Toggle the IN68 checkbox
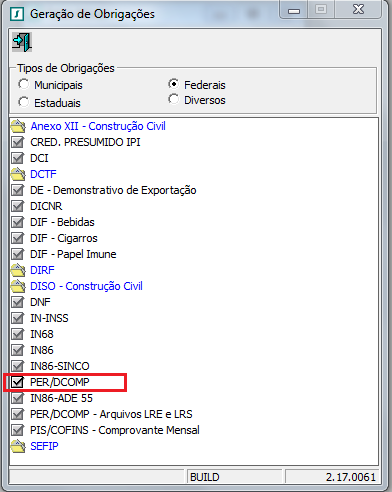The height and width of the screenshot is (492, 392). pos(17,334)
